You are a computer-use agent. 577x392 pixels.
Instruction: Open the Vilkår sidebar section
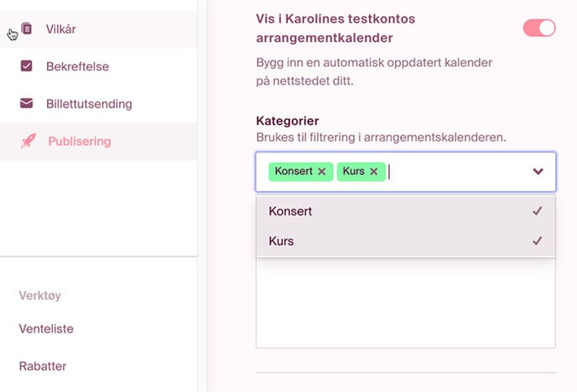tap(61, 29)
